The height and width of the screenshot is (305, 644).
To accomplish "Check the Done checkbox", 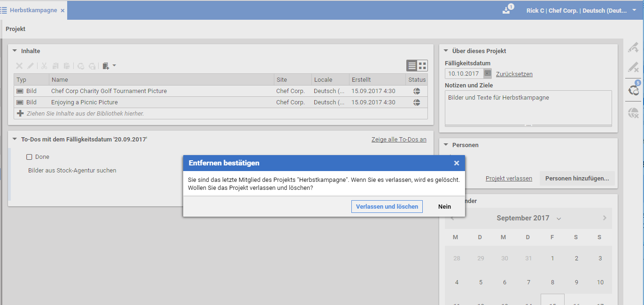I will click(29, 157).
